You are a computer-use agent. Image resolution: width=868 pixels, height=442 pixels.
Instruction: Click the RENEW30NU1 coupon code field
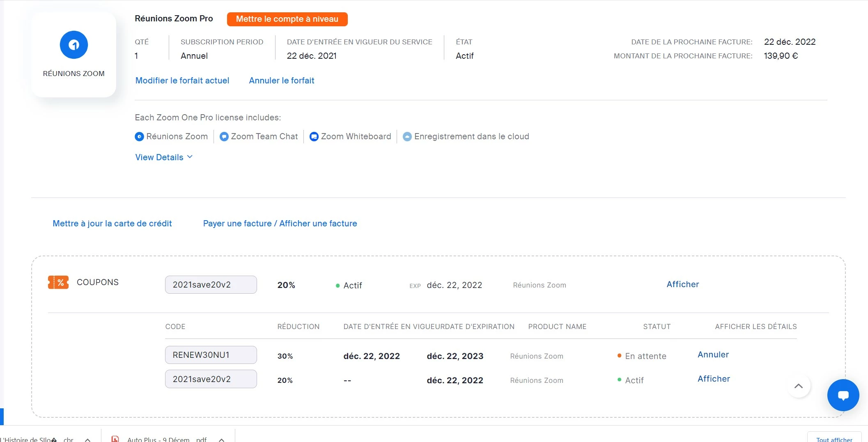(211, 355)
